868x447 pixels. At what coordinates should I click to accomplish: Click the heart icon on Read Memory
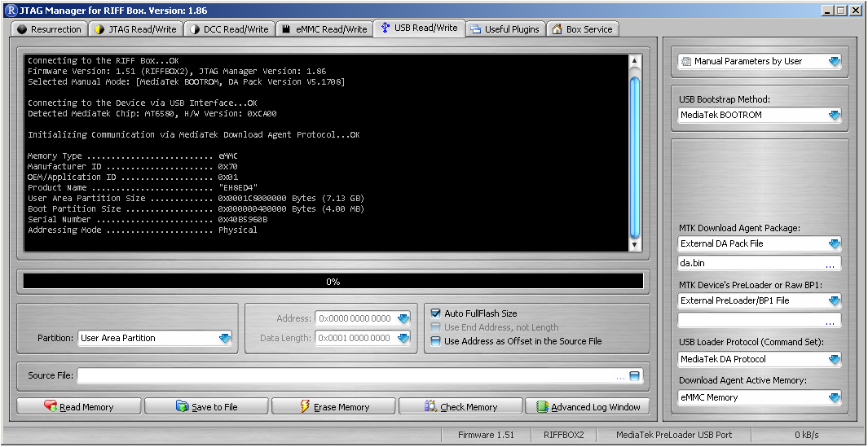pos(51,406)
